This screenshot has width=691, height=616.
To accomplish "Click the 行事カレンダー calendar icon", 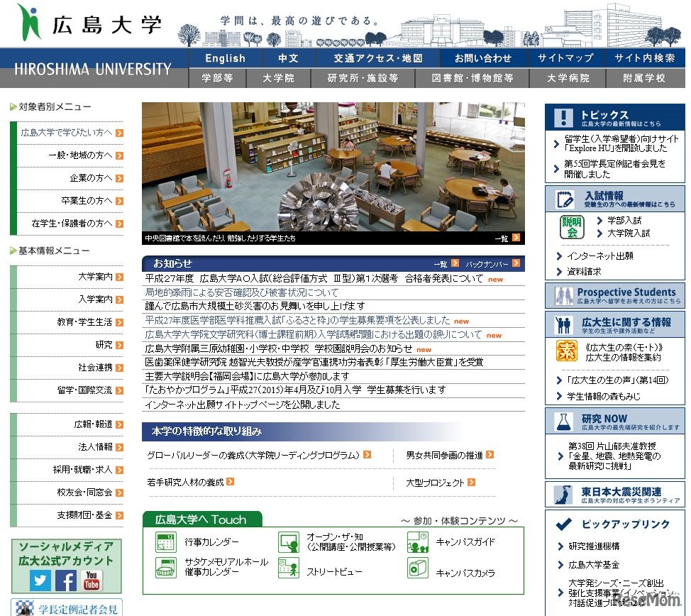I will 166,542.
